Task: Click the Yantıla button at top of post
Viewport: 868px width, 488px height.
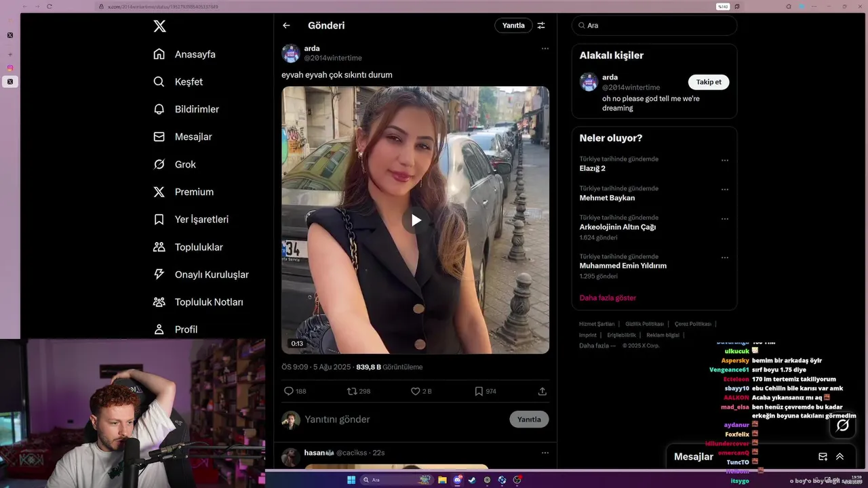Action: (513, 26)
